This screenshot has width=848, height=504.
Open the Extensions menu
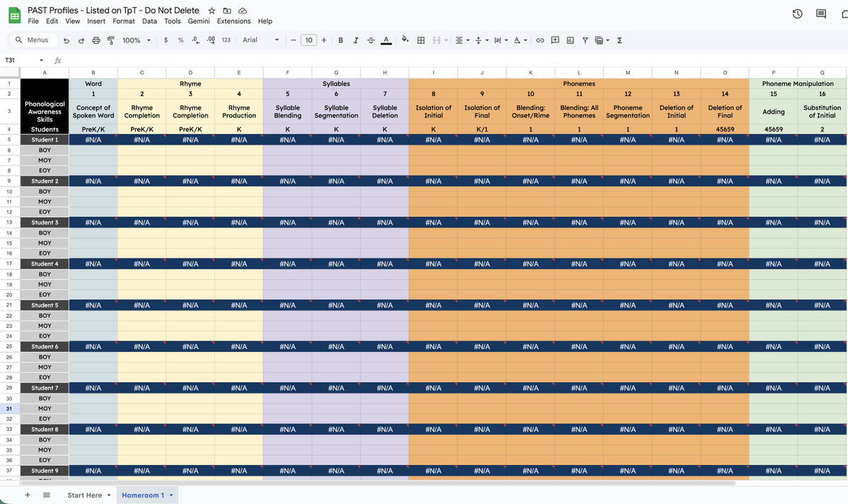tap(233, 21)
